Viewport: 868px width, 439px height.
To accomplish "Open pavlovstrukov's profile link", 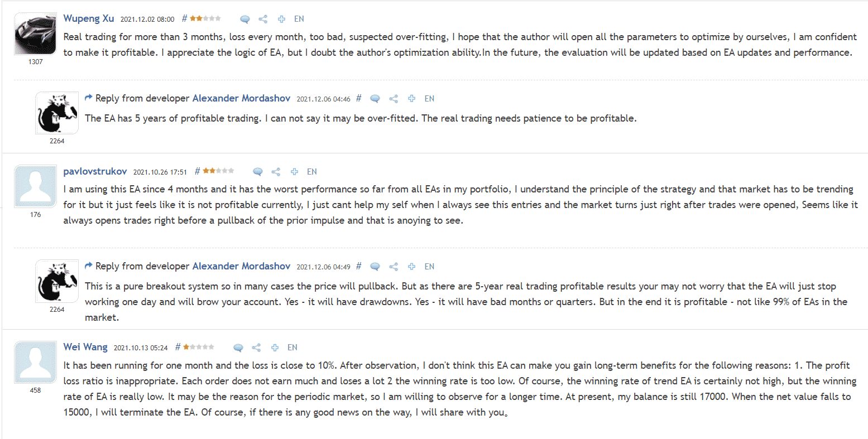I will (95, 171).
